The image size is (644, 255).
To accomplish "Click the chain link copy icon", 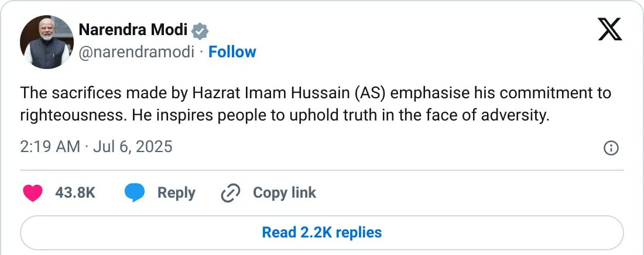I will (230, 193).
